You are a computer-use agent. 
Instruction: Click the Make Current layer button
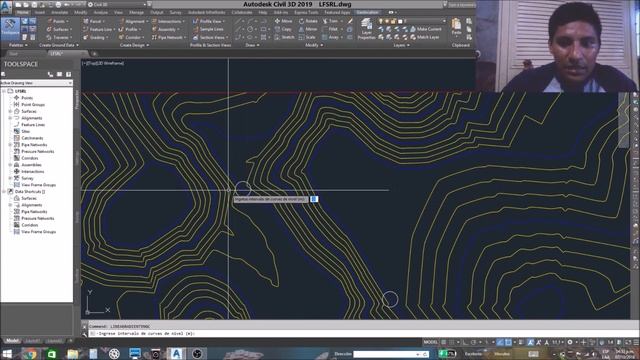(426, 29)
